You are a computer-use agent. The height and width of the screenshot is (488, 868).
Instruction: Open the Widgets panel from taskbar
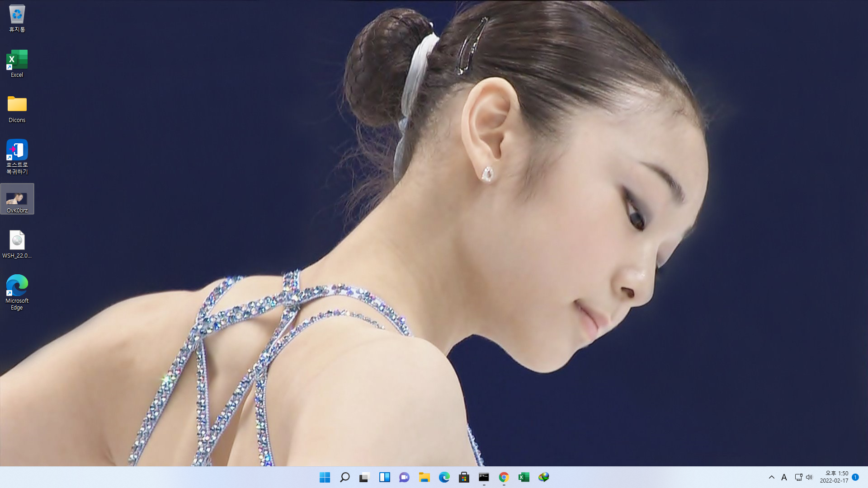384,477
